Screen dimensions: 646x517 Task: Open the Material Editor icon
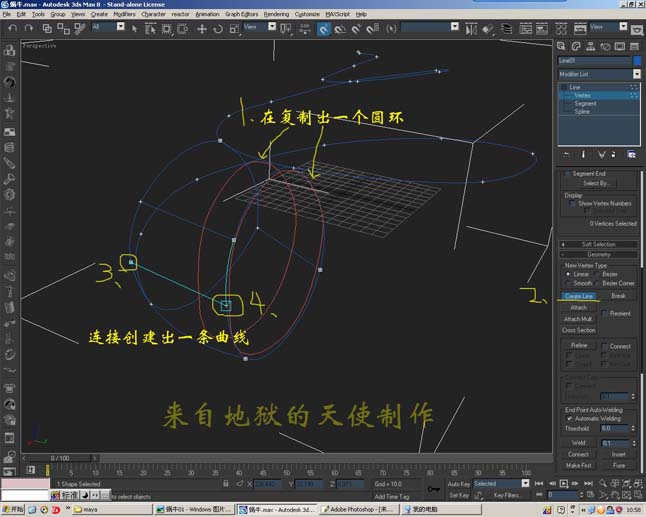tap(561, 29)
